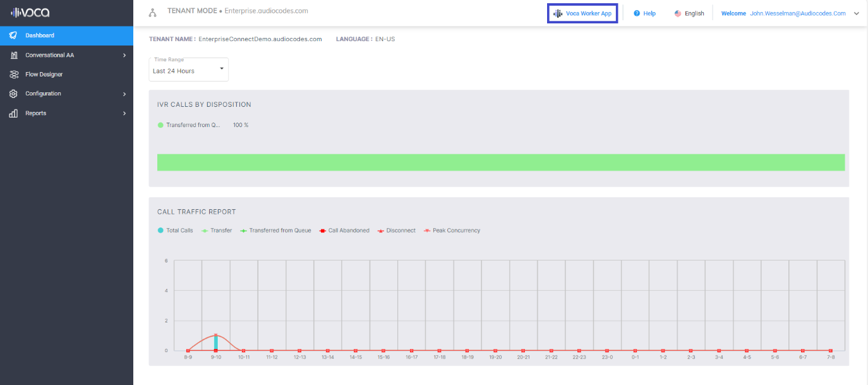This screenshot has width=868, height=385.
Task: Expand the Conversational AA submenu chevron
Action: 124,55
